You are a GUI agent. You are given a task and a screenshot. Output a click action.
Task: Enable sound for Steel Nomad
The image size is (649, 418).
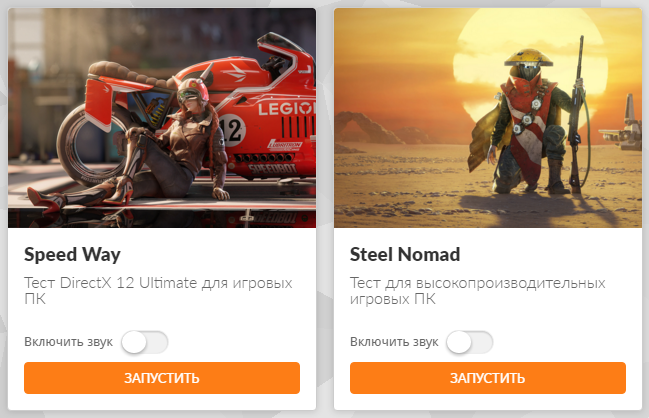[470, 342]
